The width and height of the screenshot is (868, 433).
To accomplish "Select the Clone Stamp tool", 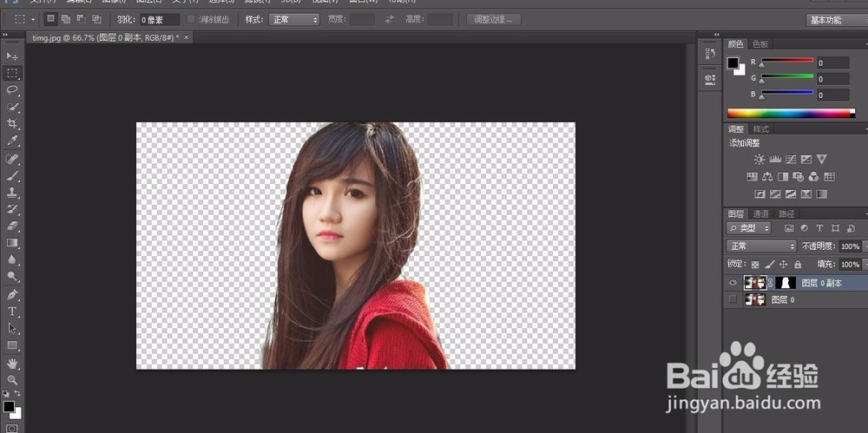I will click(x=12, y=193).
